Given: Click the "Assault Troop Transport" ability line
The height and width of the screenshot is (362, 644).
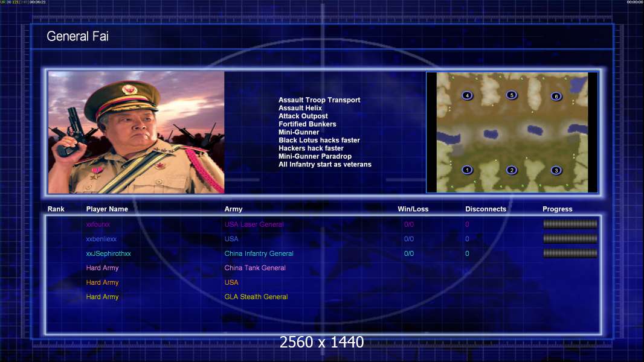Looking at the screenshot, I should click(319, 100).
